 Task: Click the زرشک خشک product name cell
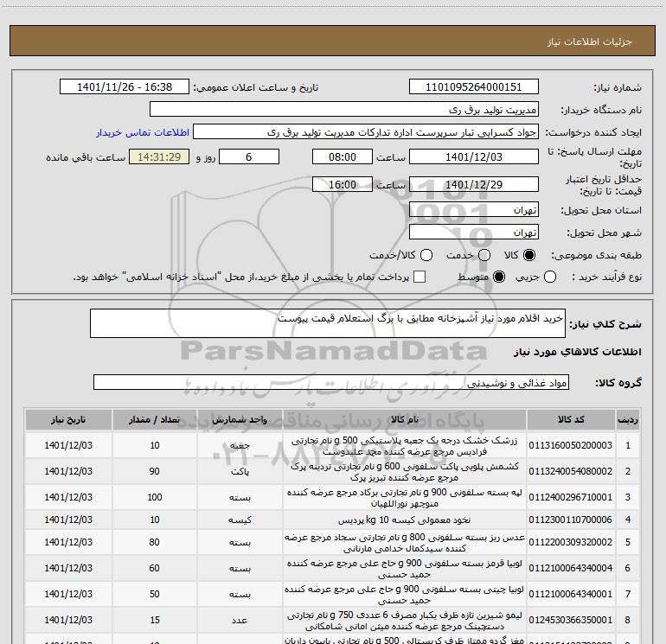(405, 446)
